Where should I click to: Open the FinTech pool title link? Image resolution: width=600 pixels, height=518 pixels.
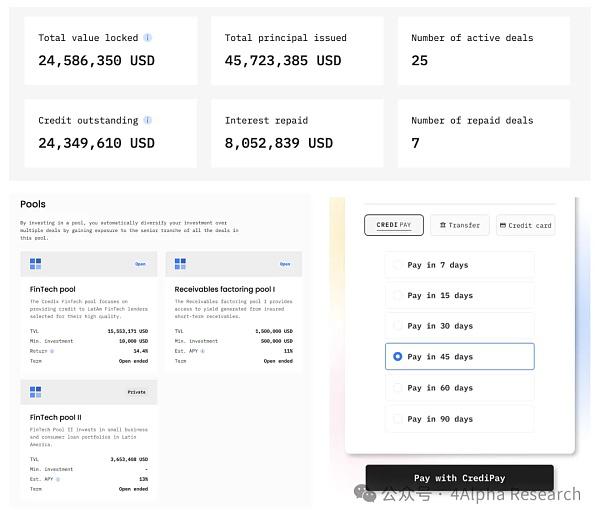pyautogui.click(x=52, y=289)
